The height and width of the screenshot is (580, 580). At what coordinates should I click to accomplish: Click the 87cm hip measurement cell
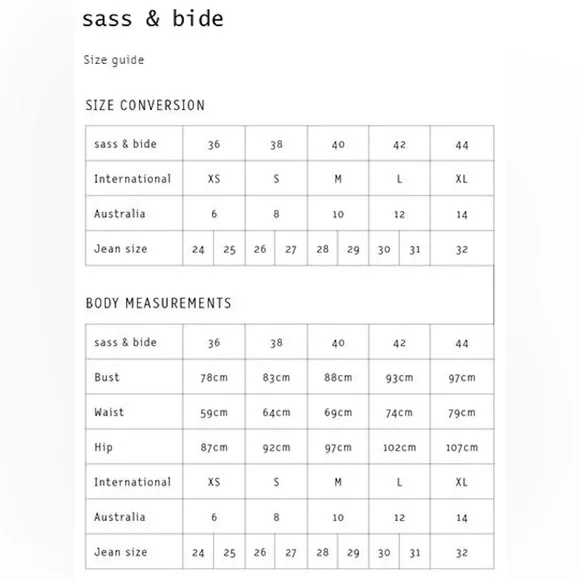(214, 448)
